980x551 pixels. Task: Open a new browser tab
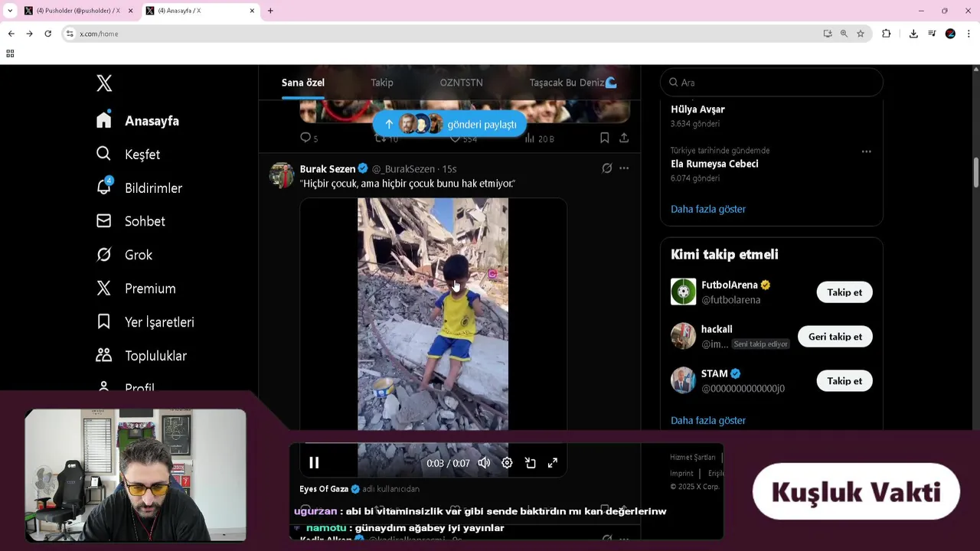pos(270,11)
